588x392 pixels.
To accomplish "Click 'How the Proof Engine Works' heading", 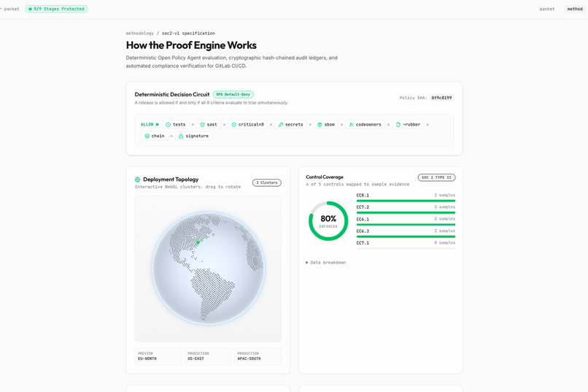I will [x=191, y=45].
